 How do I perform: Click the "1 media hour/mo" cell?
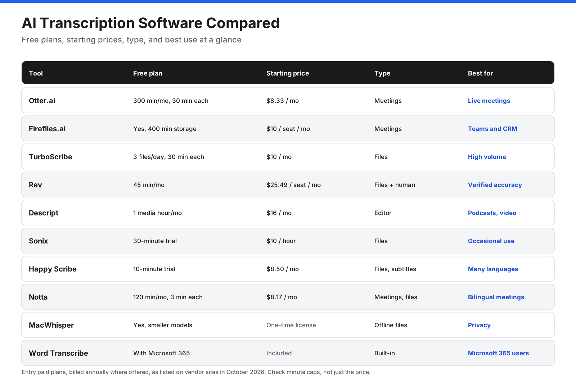coord(157,213)
